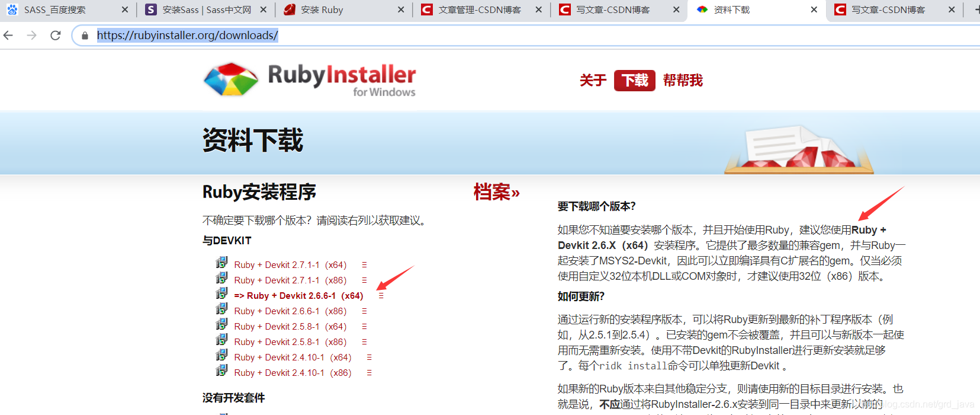Viewport: 980px width, 415px height.
Task: Show checksum icon for Devkit 2.6.6-1 (x64)
Action: click(x=381, y=296)
